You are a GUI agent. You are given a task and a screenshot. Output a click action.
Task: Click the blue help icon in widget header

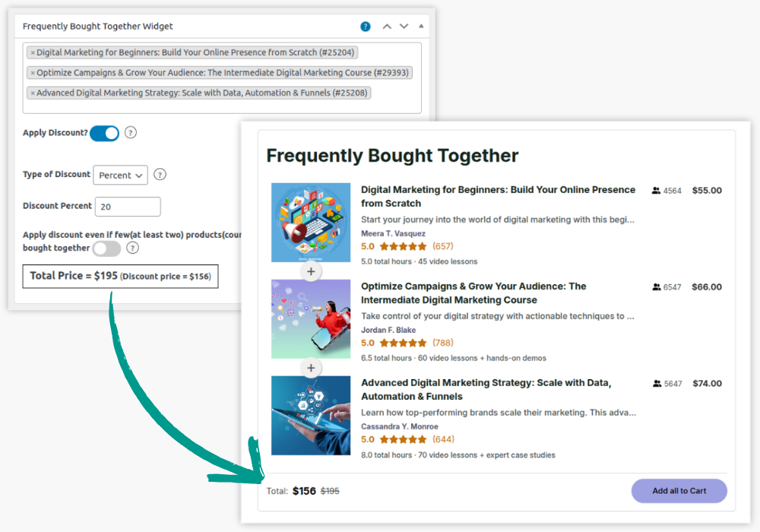[x=366, y=27]
